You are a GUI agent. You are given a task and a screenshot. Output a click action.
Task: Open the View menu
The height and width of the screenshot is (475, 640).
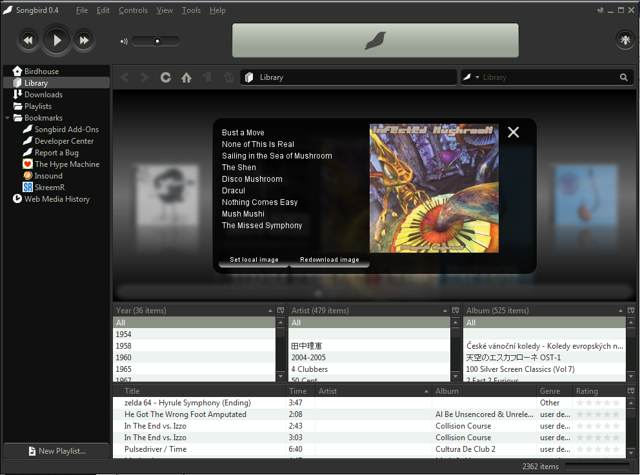[164, 10]
